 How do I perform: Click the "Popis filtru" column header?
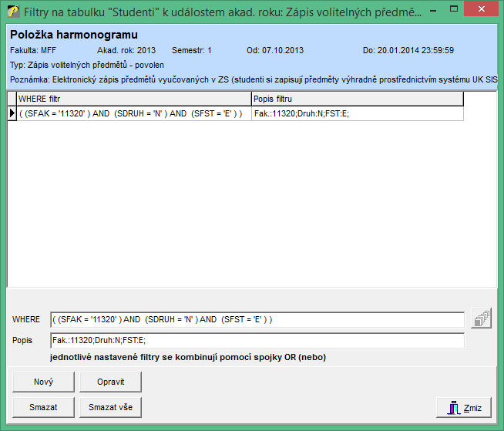pyautogui.click(x=357, y=99)
